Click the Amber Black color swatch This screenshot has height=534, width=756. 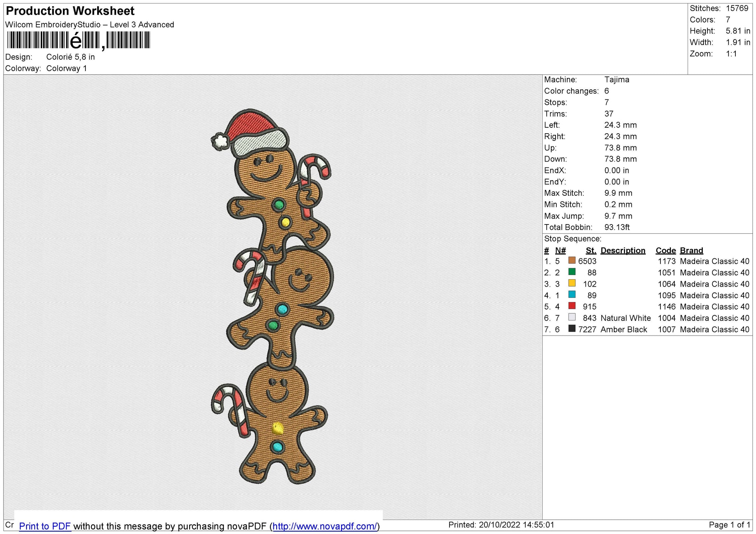coord(571,328)
